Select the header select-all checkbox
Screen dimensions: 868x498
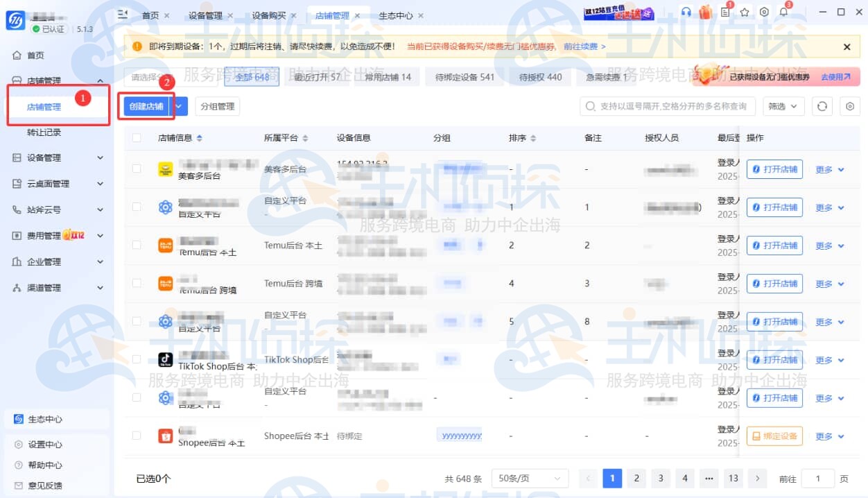pyautogui.click(x=136, y=137)
